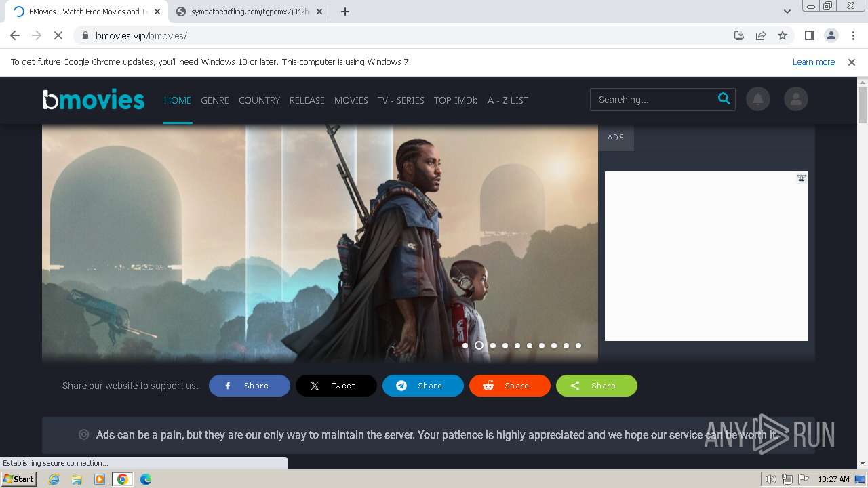The width and height of the screenshot is (868, 488).
Task: Select the sixth carousel slide dot
Action: coord(530,346)
